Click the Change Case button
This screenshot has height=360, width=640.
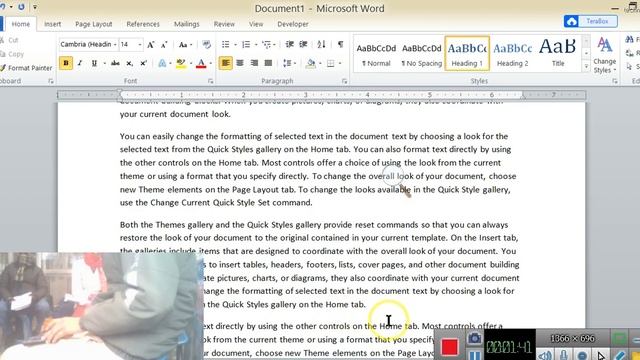click(185, 44)
